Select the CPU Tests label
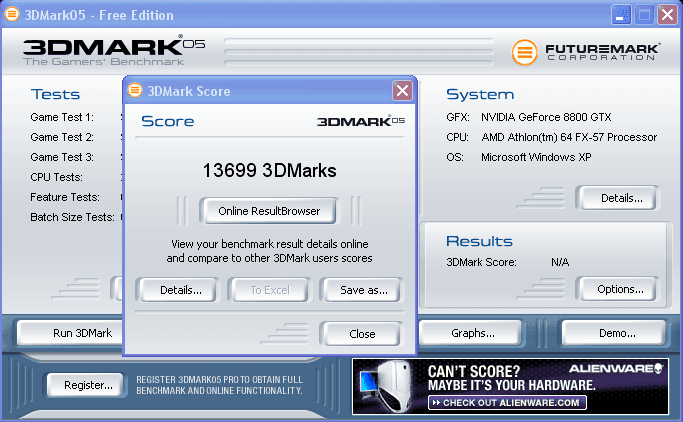 pos(56,177)
